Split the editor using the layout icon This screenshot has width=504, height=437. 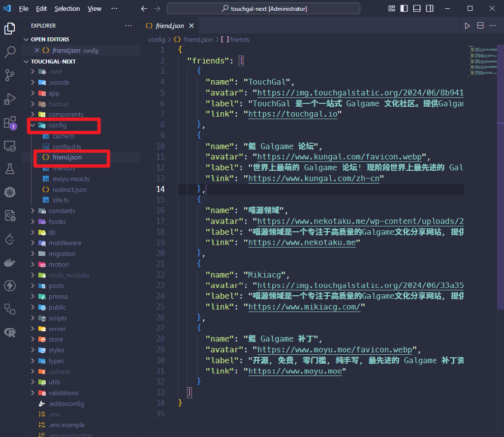(480, 26)
